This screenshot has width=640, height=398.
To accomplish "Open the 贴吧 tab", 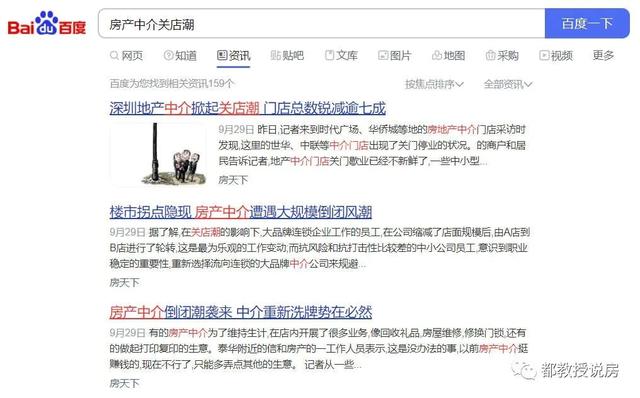I will [287, 56].
